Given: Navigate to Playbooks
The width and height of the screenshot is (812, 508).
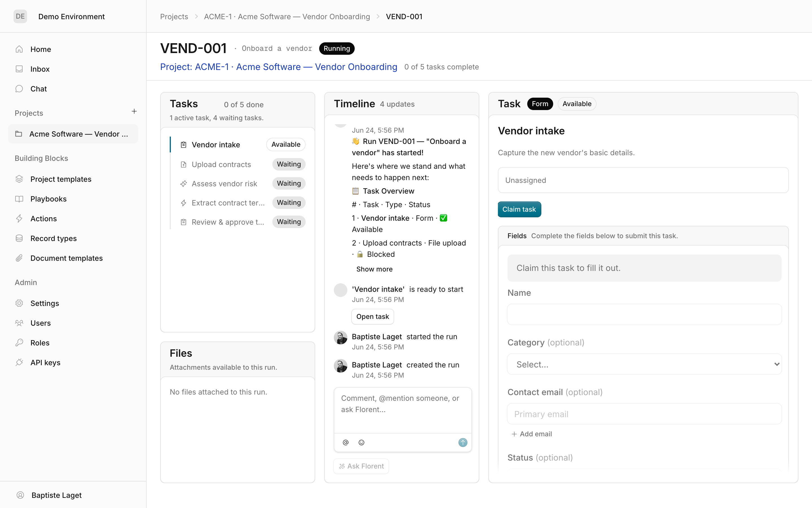Looking at the screenshot, I should (x=73, y=199).
